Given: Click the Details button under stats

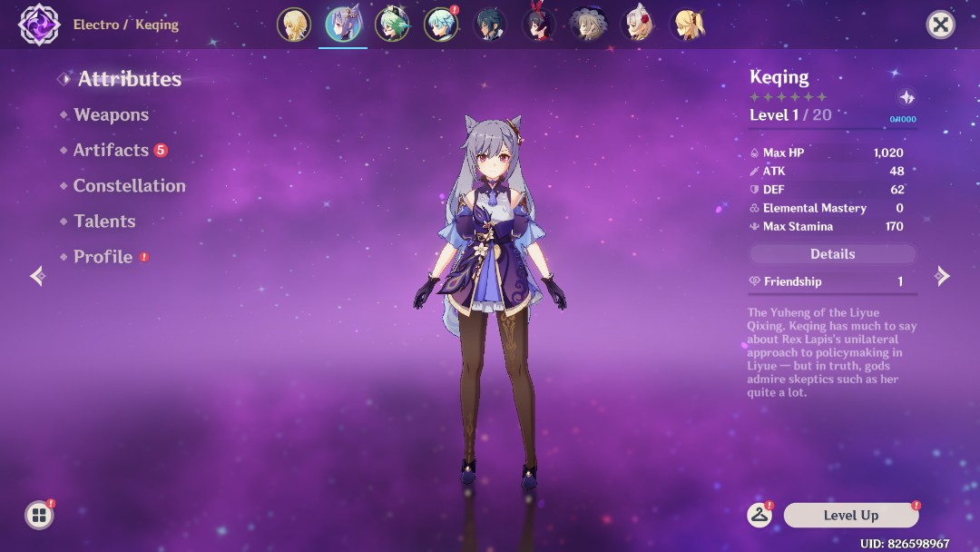Looking at the screenshot, I should click(x=832, y=254).
